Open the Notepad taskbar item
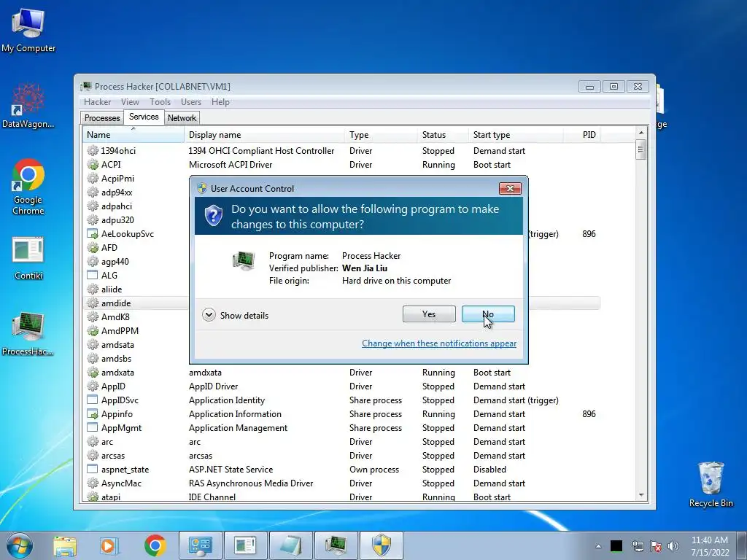This screenshot has height=560, width=747. pos(290,545)
